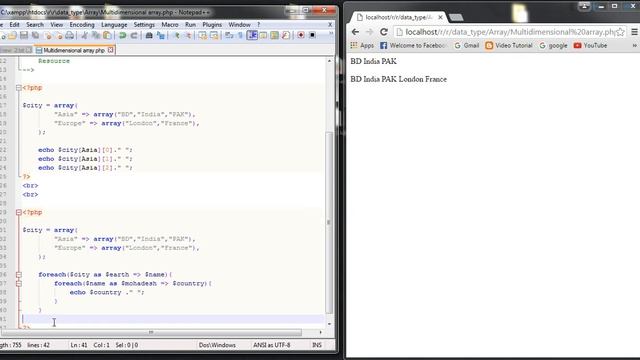Click the Chrome address bar URL
Screen dimensions: 640x360
click(x=510, y=32)
